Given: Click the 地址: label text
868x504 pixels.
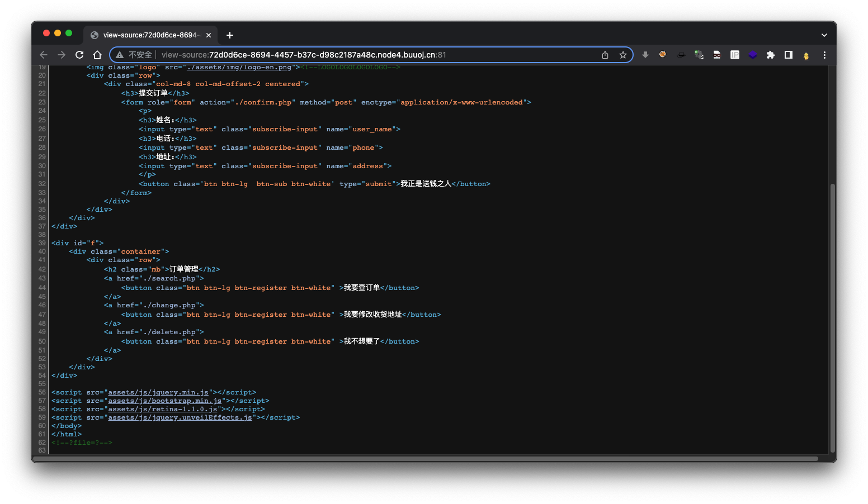Looking at the screenshot, I should coord(166,157).
